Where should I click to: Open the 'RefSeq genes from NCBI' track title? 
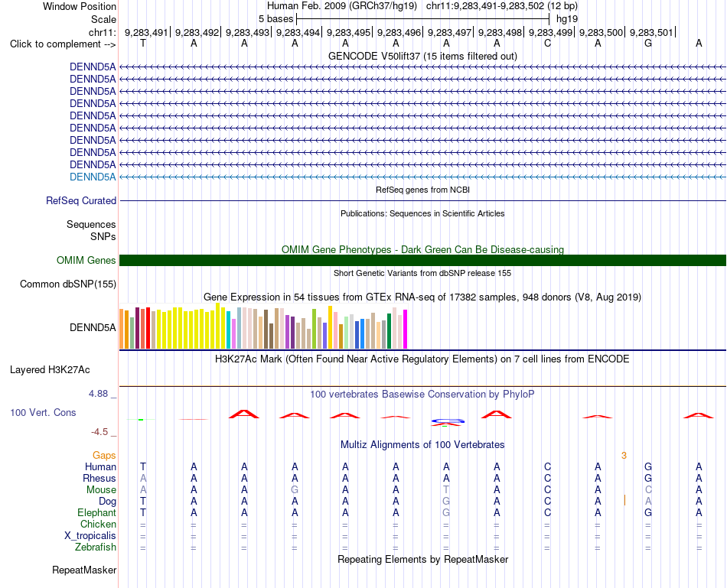point(422,190)
